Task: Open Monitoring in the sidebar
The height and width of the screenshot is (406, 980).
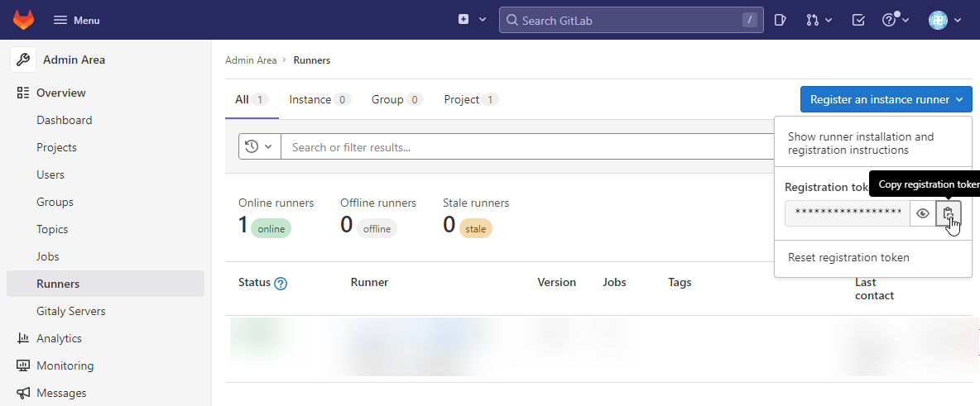Action: 65,365
